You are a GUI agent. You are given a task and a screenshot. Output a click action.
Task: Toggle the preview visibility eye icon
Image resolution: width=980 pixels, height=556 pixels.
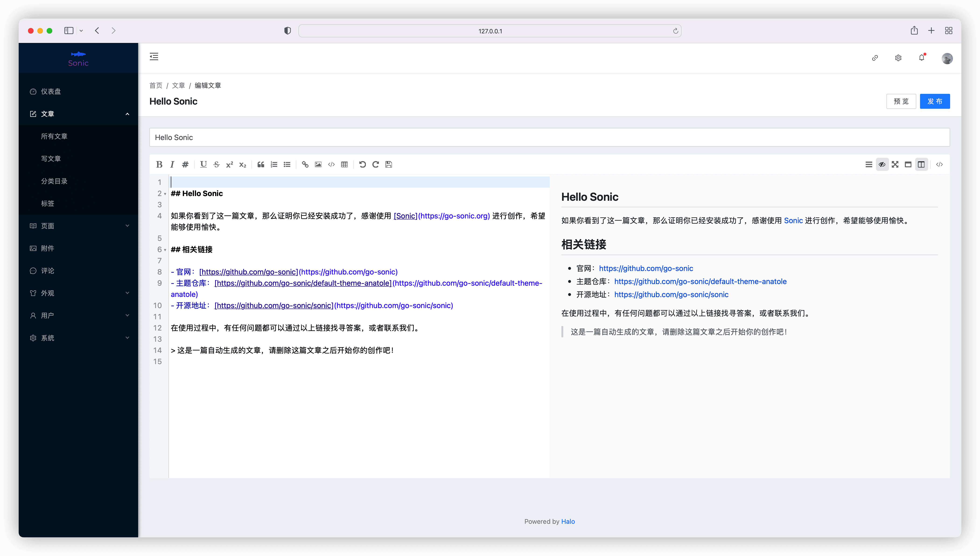coord(882,165)
